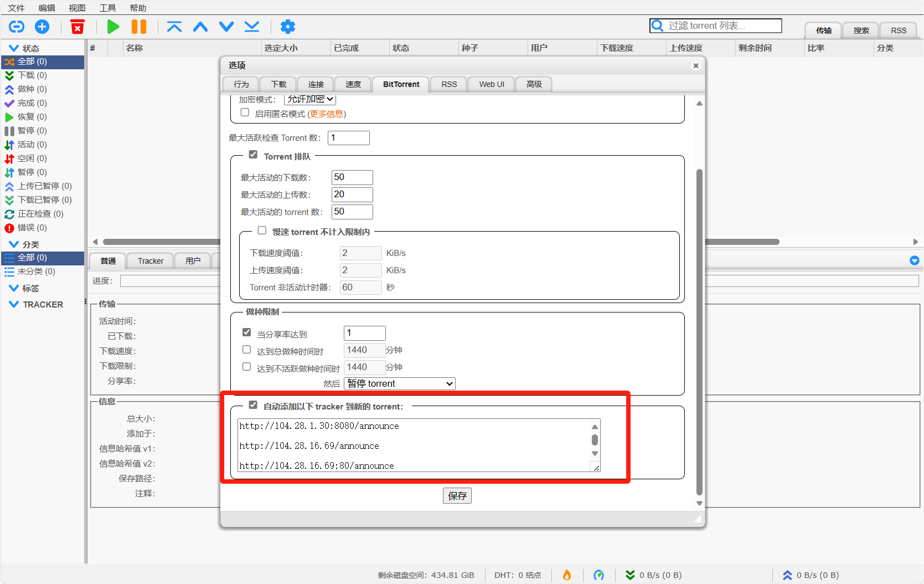Click the red delete torrent icon

click(x=78, y=27)
